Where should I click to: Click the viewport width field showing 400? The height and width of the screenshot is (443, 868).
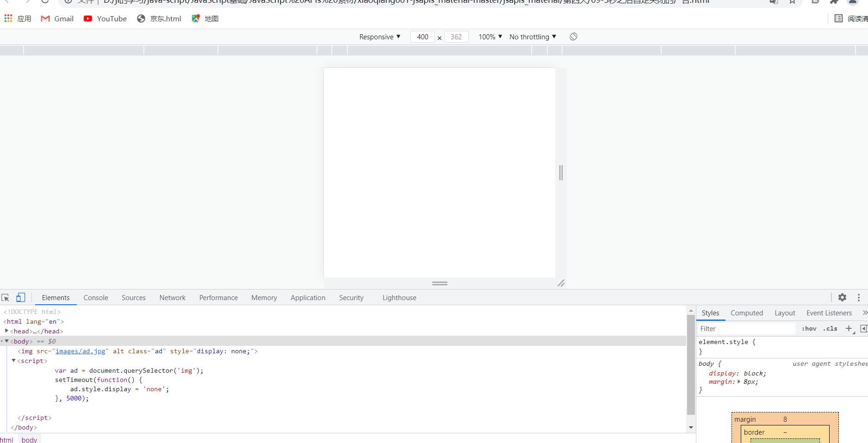point(422,37)
